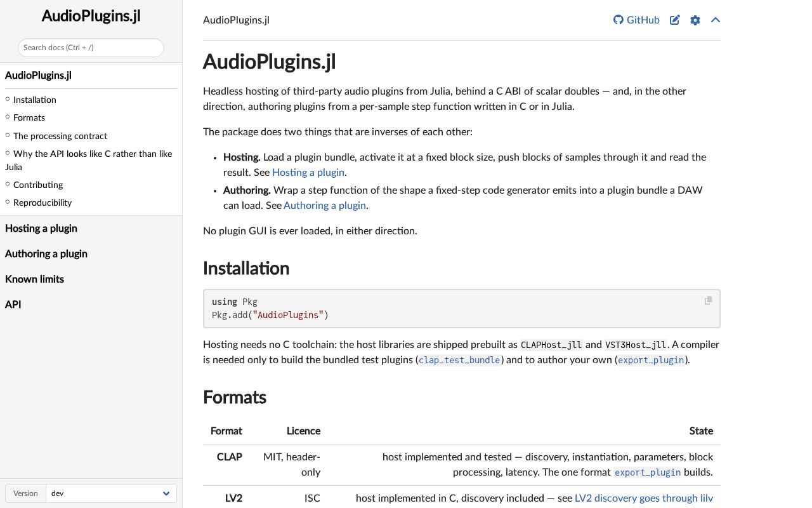
Task: Open the clap_test_bundle code link
Action: pos(460,360)
